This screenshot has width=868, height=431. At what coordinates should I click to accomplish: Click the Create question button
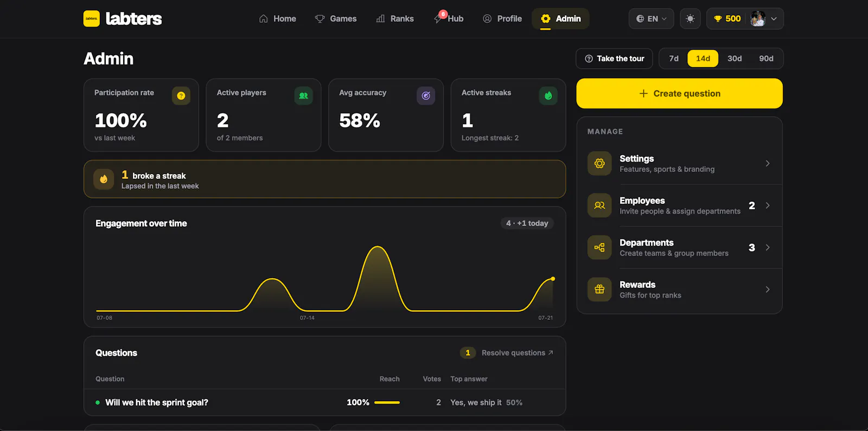pyautogui.click(x=680, y=93)
